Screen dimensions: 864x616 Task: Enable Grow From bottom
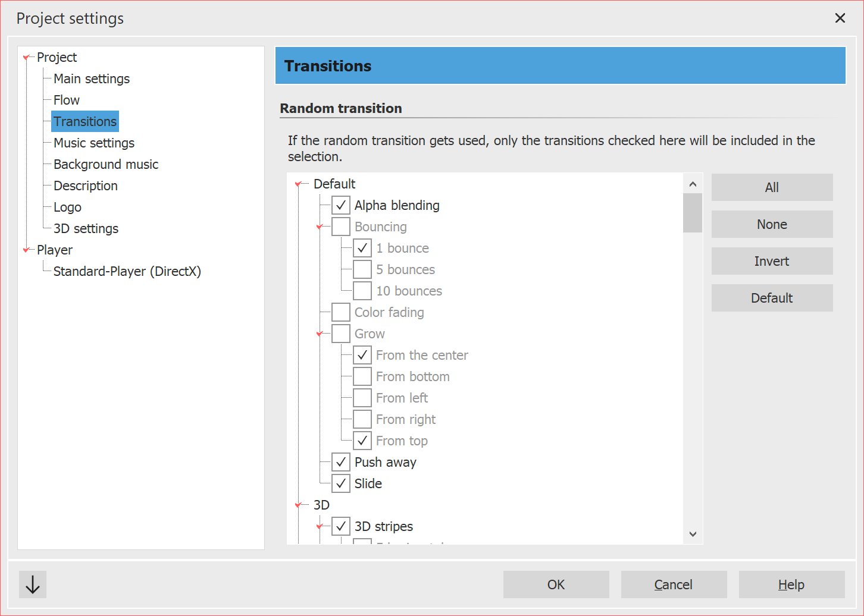362,376
